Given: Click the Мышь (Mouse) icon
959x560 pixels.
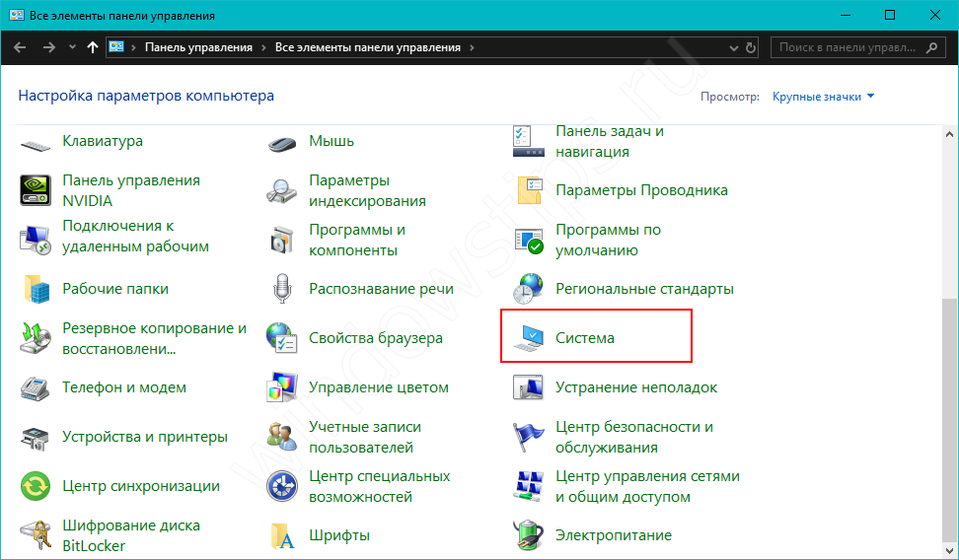Looking at the screenshot, I should (282, 142).
